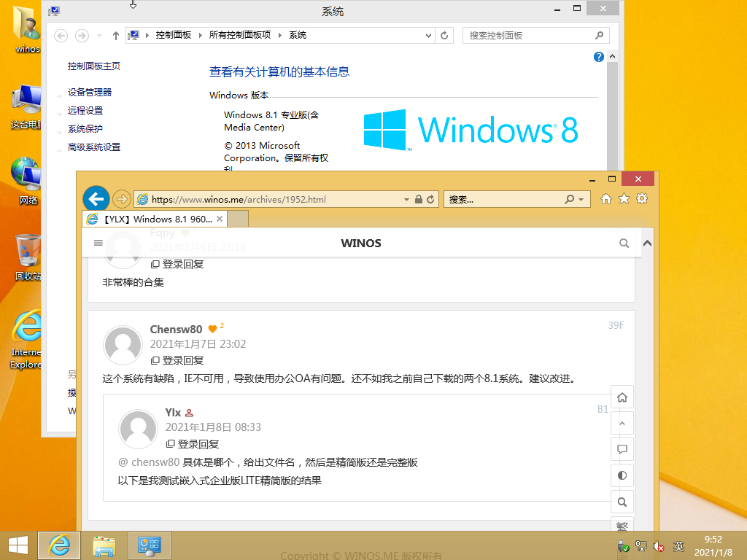Click the lock security icon in IE address bar
The image size is (747, 560).
pyautogui.click(x=418, y=199)
